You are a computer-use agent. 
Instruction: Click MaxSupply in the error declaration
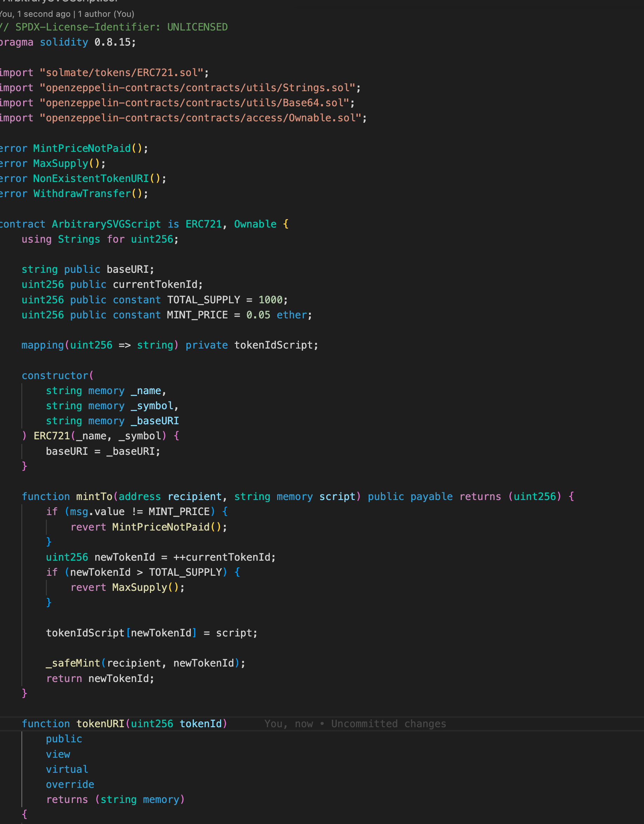click(x=61, y=163)
